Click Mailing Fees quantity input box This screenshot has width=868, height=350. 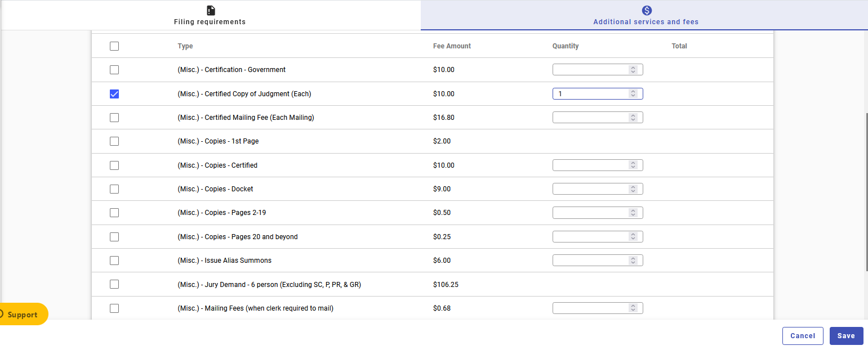[590, 308]
